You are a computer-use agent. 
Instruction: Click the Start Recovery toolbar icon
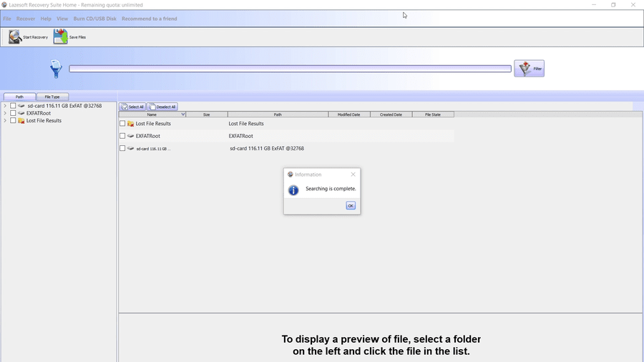click(x=15, y=37)
